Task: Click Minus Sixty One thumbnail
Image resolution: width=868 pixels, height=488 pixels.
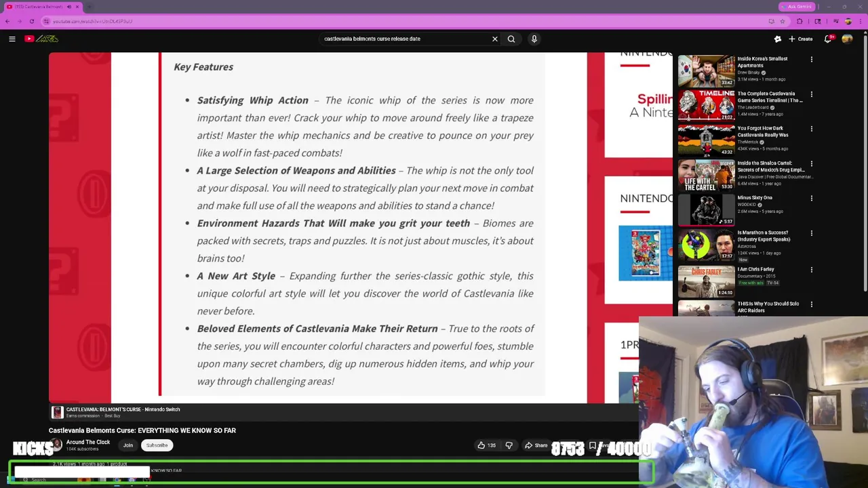Action: tap(706, 210)
